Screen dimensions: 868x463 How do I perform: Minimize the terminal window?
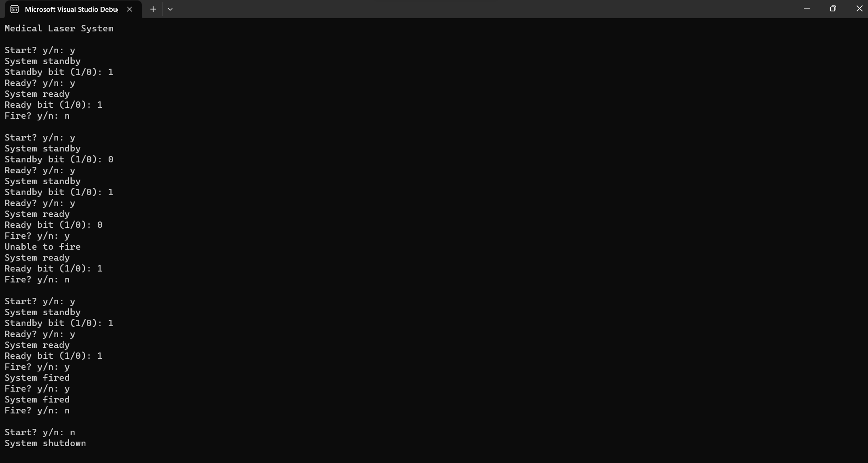[807, 9]
